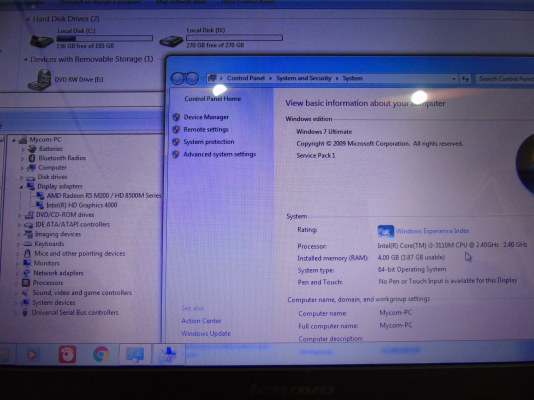Image resolution: width=534 pixels, height=400 pixels.
Task: Select AMD Radeon R5 M200 / HD 8500M Series
Action: coord(104,195)
